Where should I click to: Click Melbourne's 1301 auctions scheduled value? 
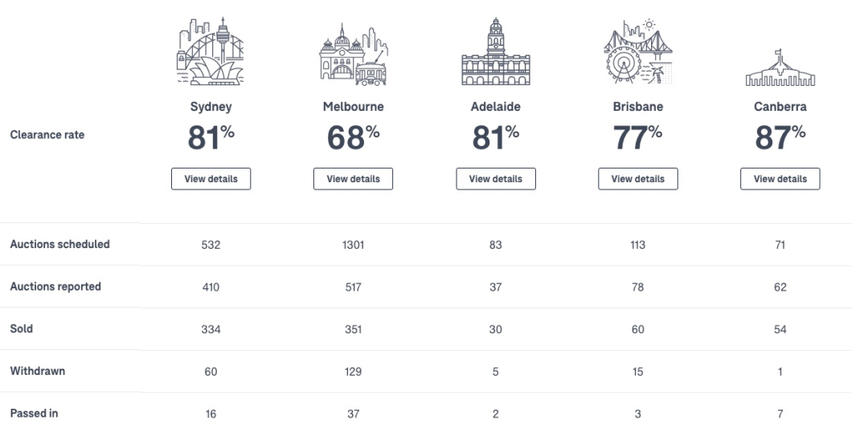pyautogui.click(x=353, y=245)
